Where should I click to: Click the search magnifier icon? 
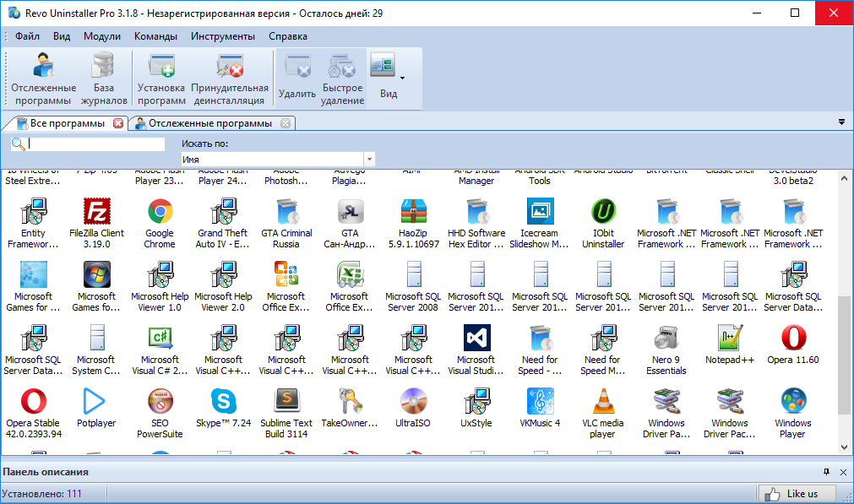[x=18, y=144]
